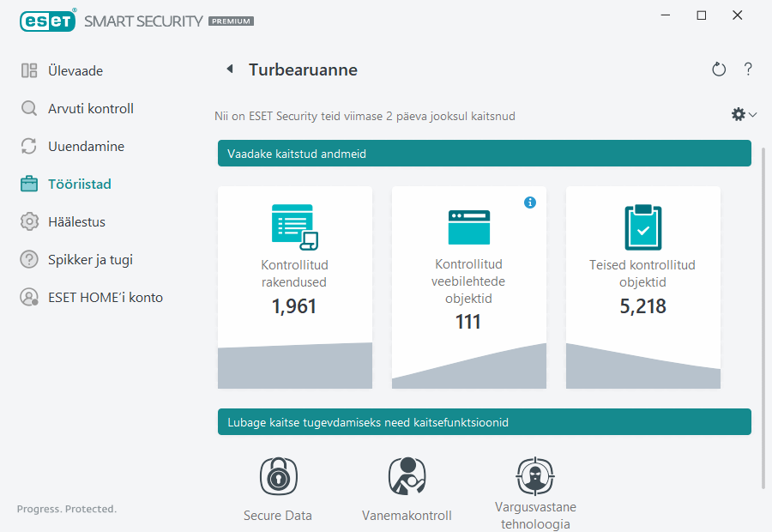This screenshot has width=772, height=532.
Task: Open help via the question mark icon
Action: click(x=747, y=69)
